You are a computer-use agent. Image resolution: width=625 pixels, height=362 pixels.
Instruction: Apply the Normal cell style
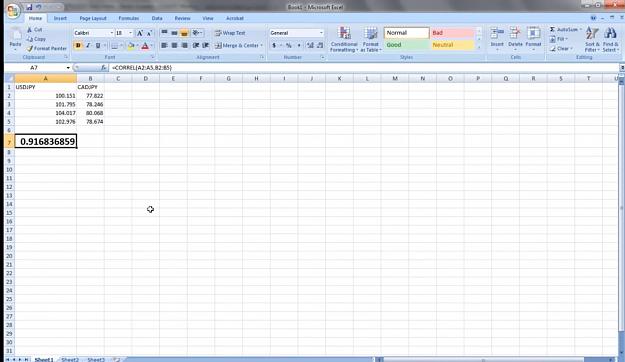pos(407,33)
